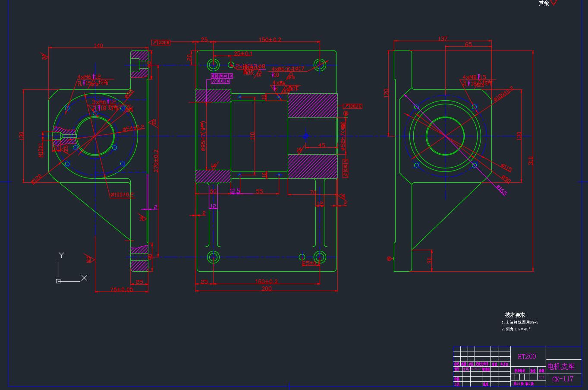The width and height of the screenshot is (588, 390).
Task: Select the runout tolerance frame 0.01 B
Action: [x=161, y=42]
